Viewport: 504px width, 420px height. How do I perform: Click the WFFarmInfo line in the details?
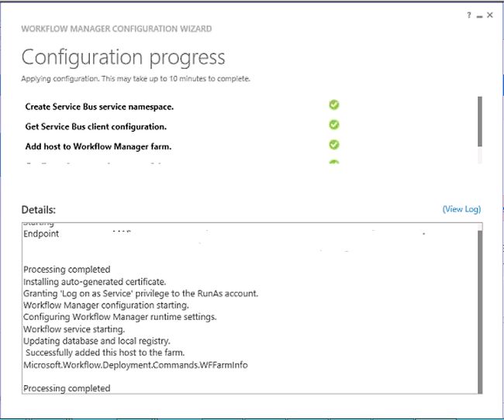[x=136, y=365]
